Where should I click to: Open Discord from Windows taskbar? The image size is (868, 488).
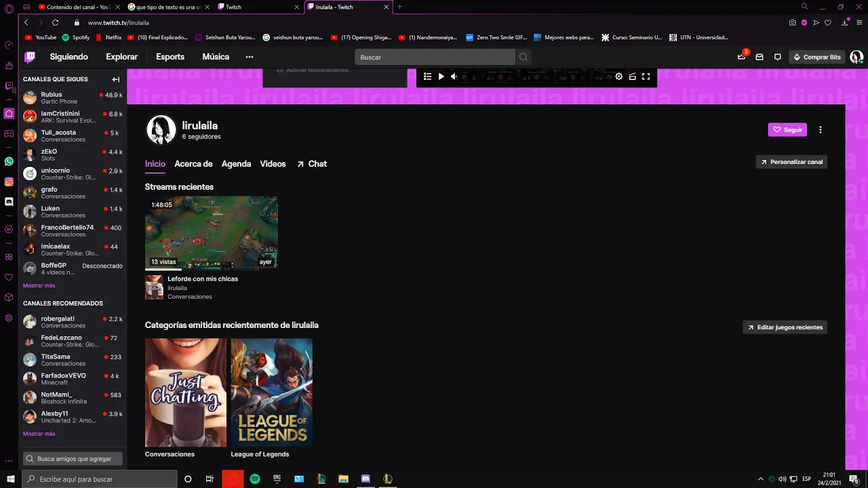click(x=366, y=479)
